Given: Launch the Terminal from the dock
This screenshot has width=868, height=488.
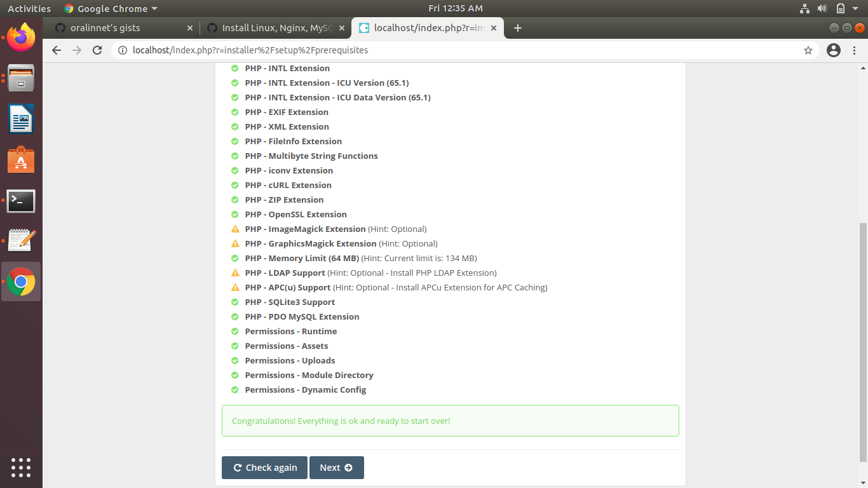Looking at the screenshot, I should pyautogui.click(x=21, y=201).
